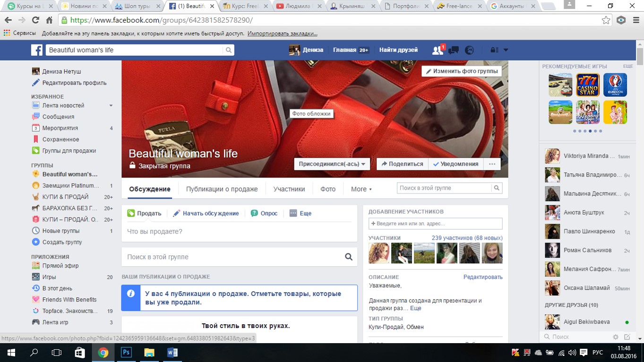Click the page scrollbar thumb
644x362 pixels.
[x=640, y=56]
